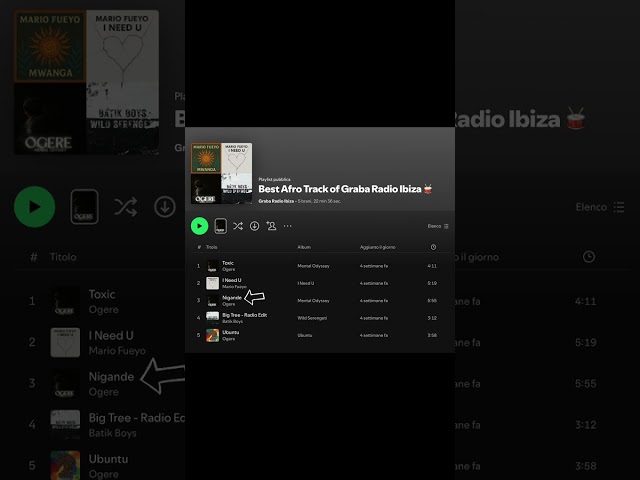The height and width of the screenshot is (480, 640).
Task: Open artist Ogere under Toxic in foreground playlist
Action: [229, 269]
